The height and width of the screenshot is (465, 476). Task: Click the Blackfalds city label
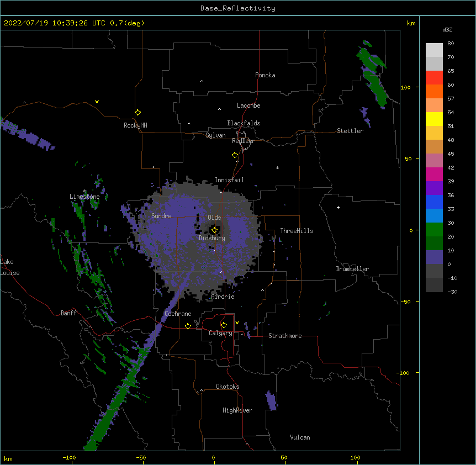click(x=244, y=123)
